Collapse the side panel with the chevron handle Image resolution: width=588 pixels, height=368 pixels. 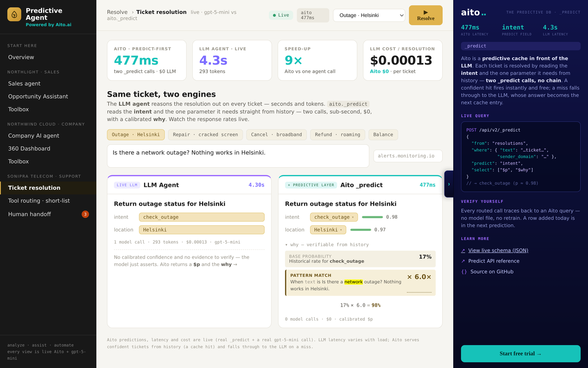click(449, 184)
